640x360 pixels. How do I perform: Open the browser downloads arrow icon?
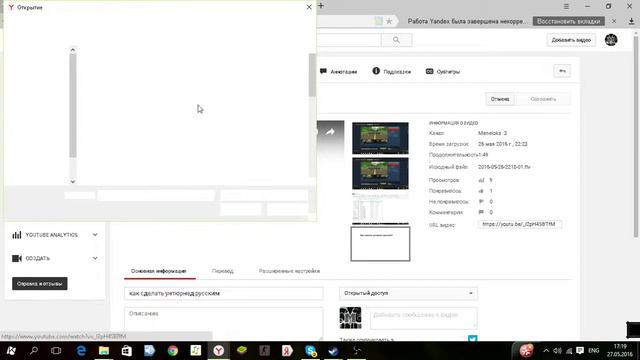pos(631,21)
